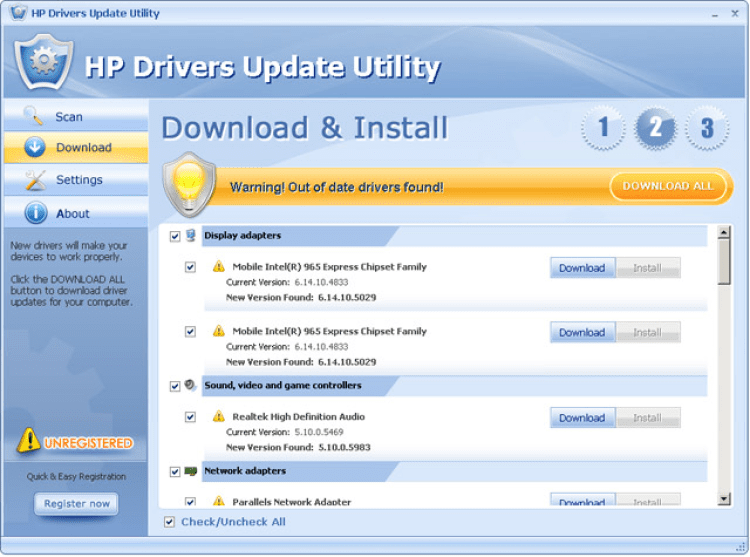Click the Sound controllers speaker icon
750x557 pixels.
pos(190,385)
